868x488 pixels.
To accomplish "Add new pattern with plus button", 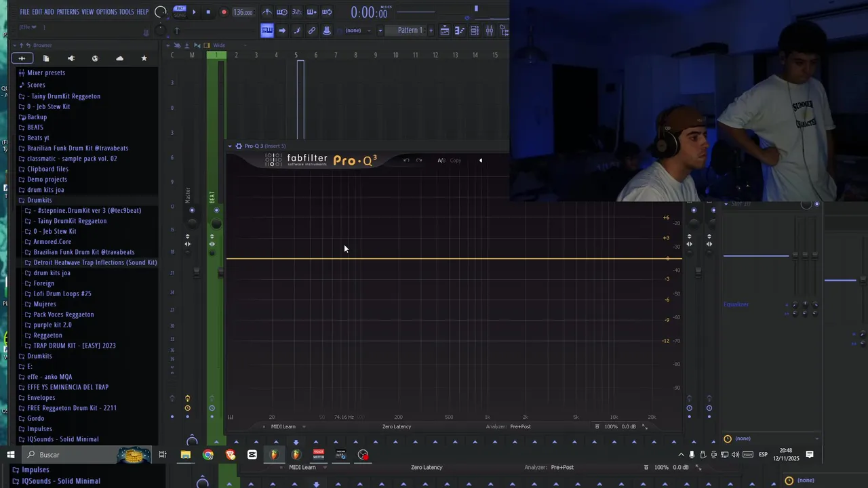I will (431, 30).
